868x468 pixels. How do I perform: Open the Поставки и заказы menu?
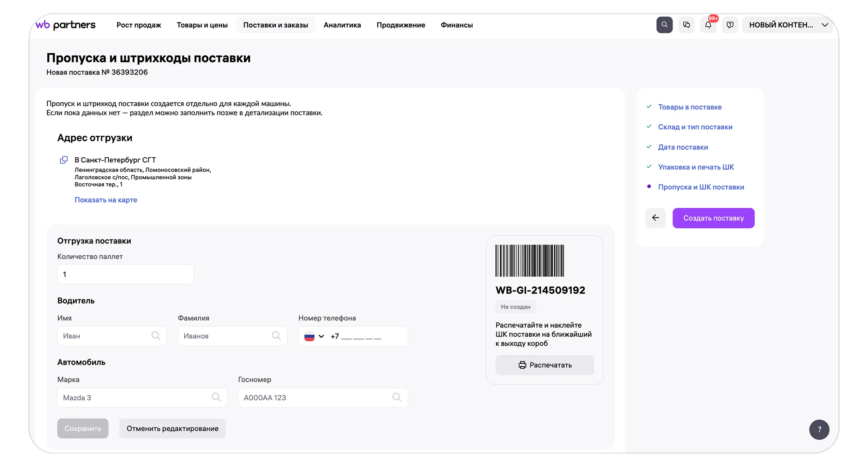click(276, 25)
